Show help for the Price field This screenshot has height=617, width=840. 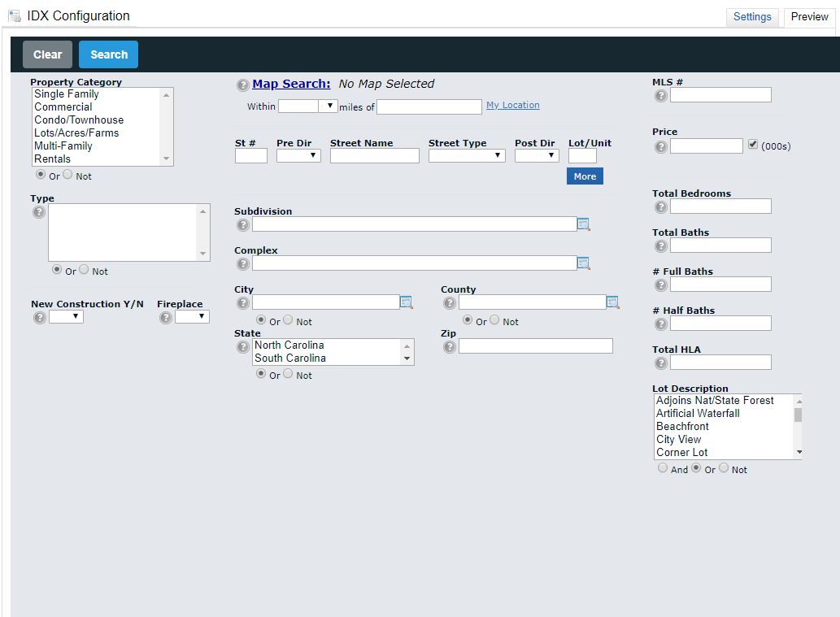[x=661, y=146]
